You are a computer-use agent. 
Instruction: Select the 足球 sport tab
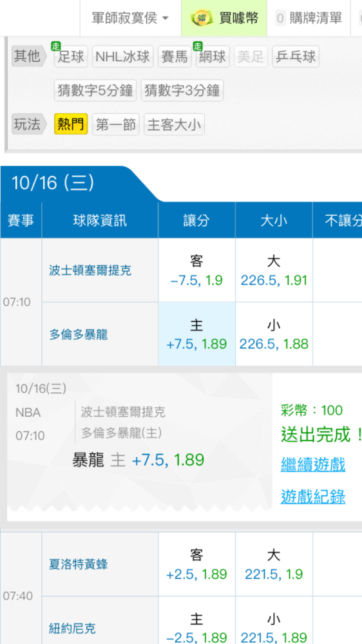coord(71,57)
